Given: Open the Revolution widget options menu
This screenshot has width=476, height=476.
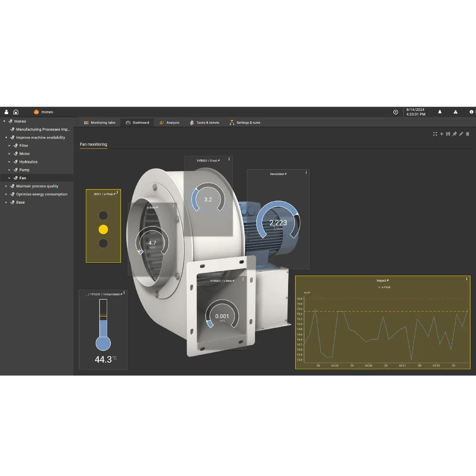Looking at the screenshot, I should (306, 173).
